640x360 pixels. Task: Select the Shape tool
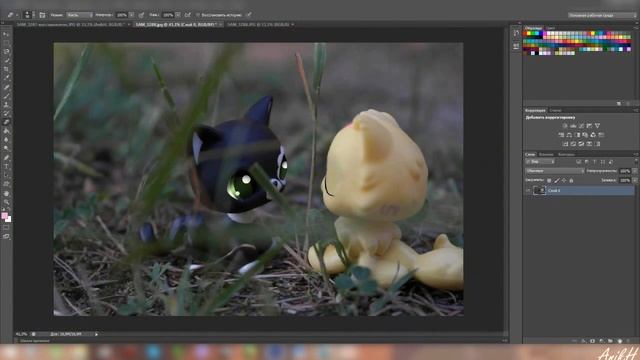coord(6,184)
